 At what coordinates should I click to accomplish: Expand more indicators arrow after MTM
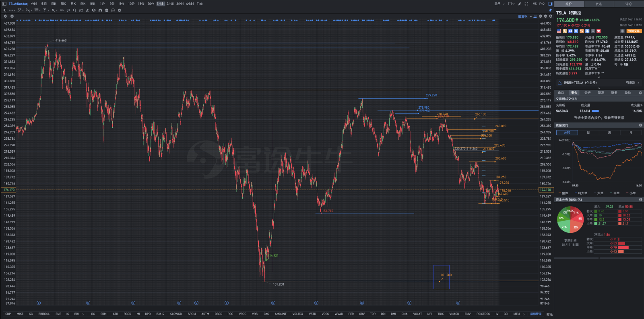(x=524, y=314)
